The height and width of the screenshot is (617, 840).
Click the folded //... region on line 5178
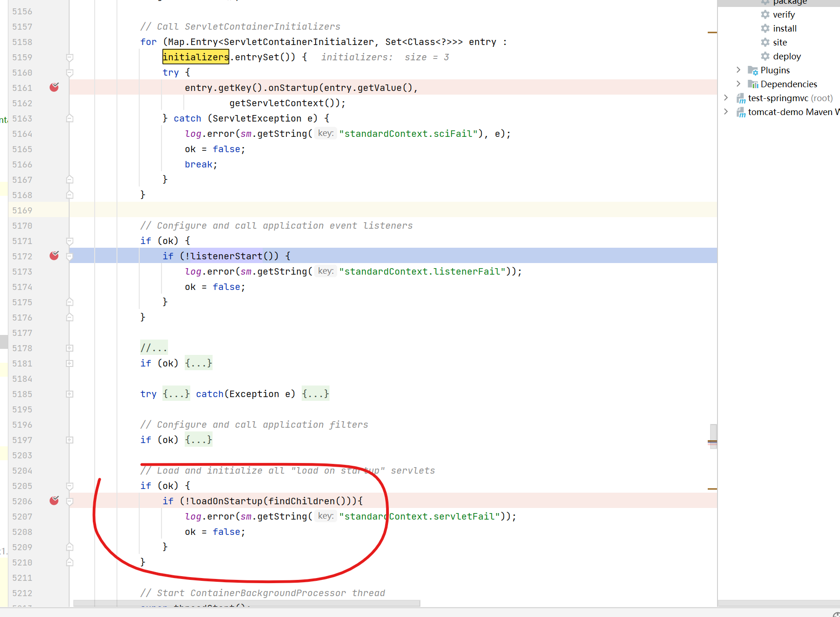(154, 347)
